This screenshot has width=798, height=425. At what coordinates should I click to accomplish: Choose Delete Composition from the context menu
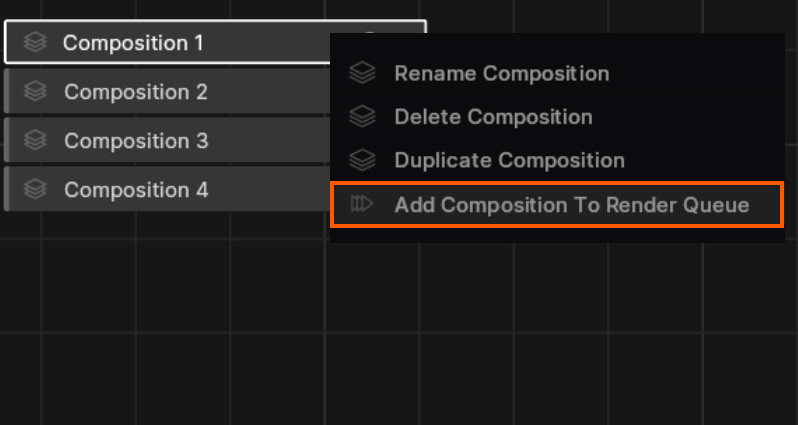[x=493, y=117]
